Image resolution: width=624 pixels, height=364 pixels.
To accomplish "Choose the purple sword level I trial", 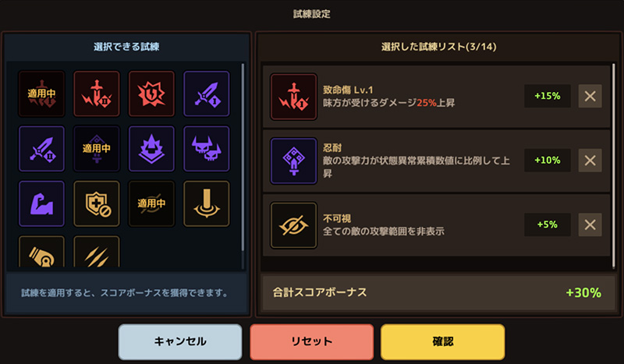I will 206,94.
